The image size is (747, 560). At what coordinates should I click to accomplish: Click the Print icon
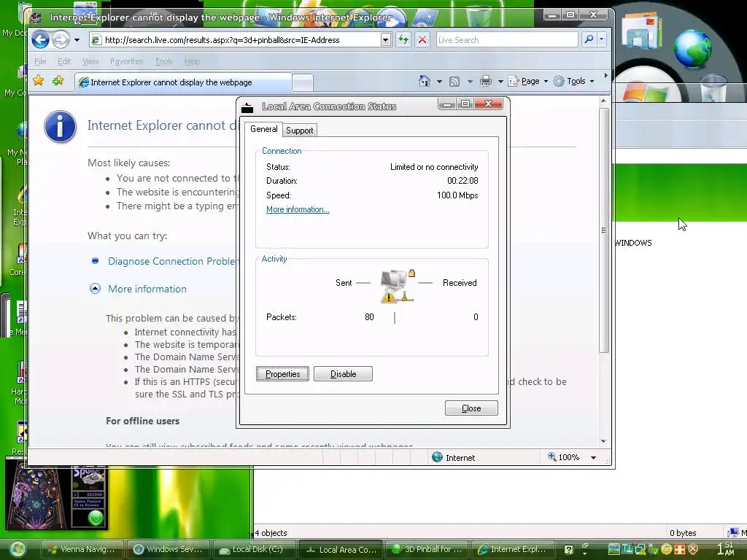point(485,82)
